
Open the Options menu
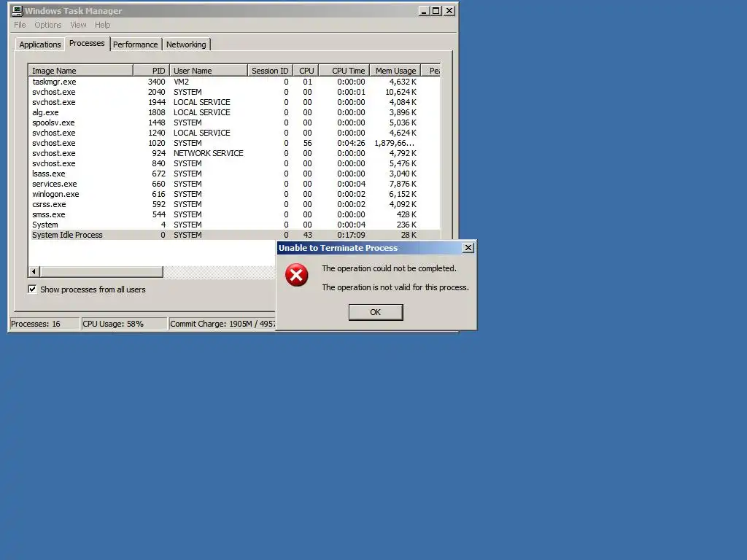47,25
